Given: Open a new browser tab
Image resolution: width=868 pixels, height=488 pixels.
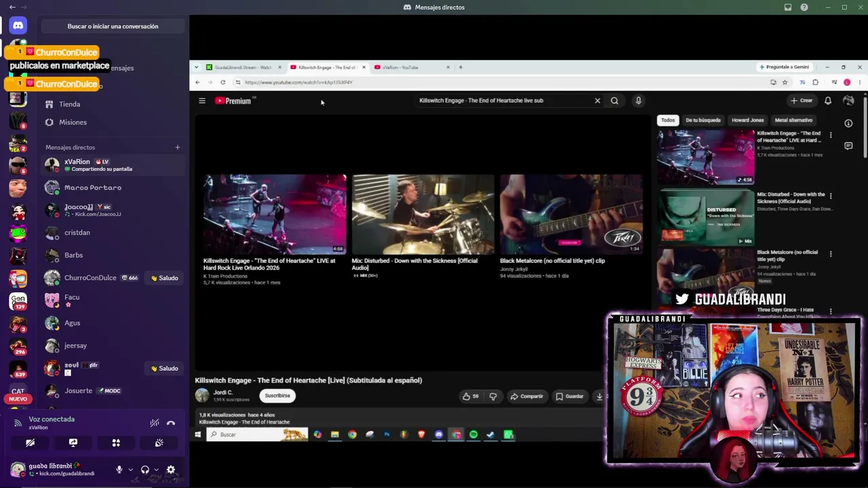Looking at the screenshot, I should (x=460, y=67).
